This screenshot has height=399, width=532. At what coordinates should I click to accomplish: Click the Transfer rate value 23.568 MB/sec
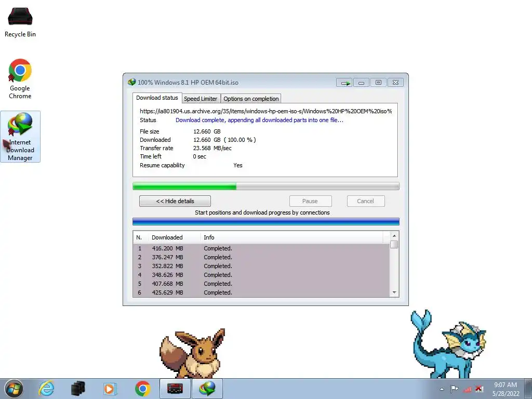[212, 148]
